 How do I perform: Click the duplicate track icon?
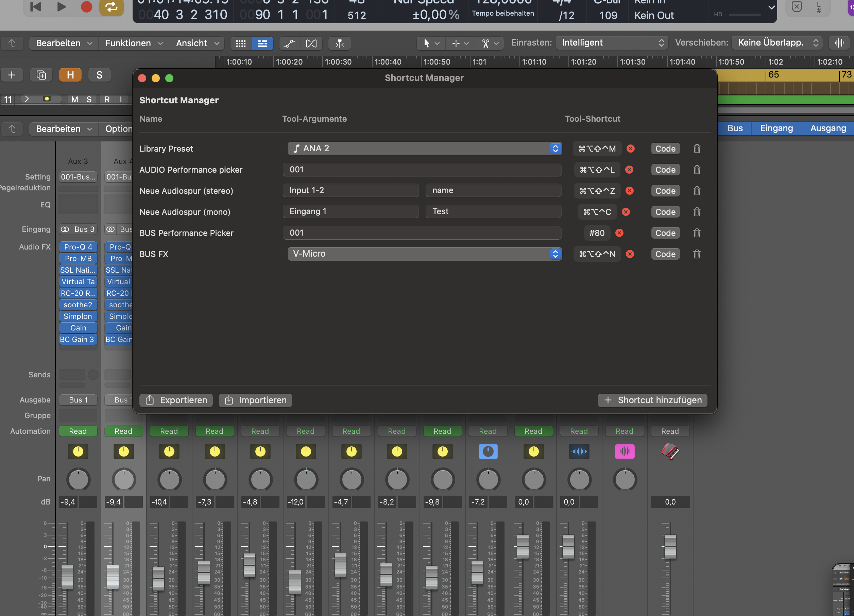pyautogui.click(x=41, y=75)
